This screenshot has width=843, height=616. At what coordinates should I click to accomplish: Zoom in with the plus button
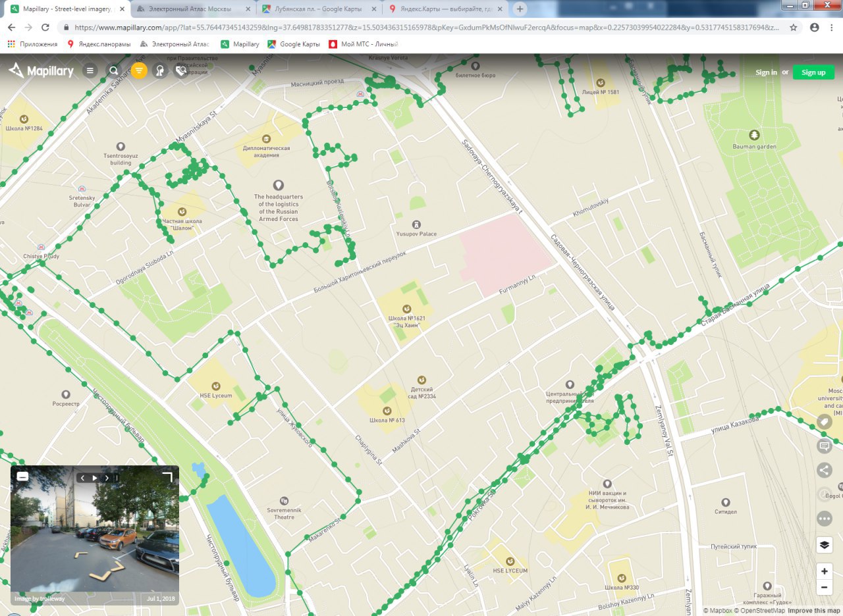click(x=824, y=571)
